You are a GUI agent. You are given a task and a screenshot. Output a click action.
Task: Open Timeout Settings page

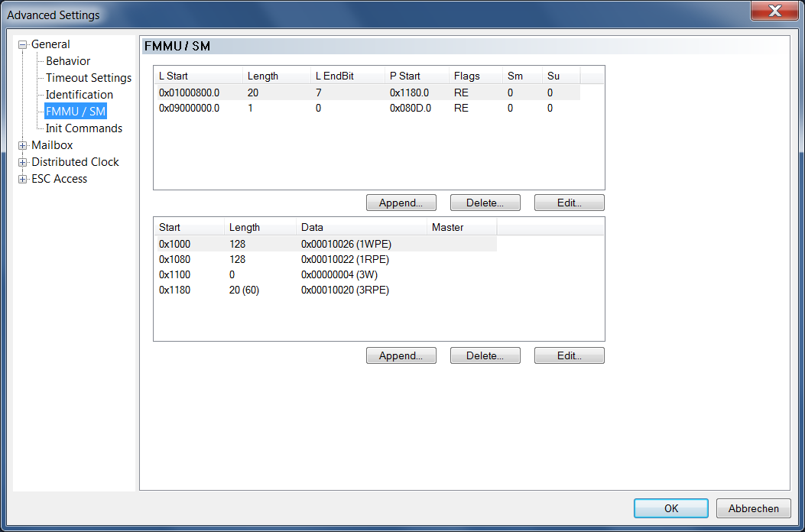tap(89, 78)
